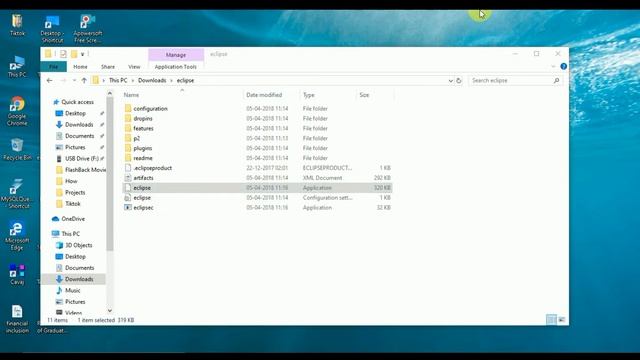Select Documents under Quick access
The image size is (640, 360).
click(x=79, y=136)
